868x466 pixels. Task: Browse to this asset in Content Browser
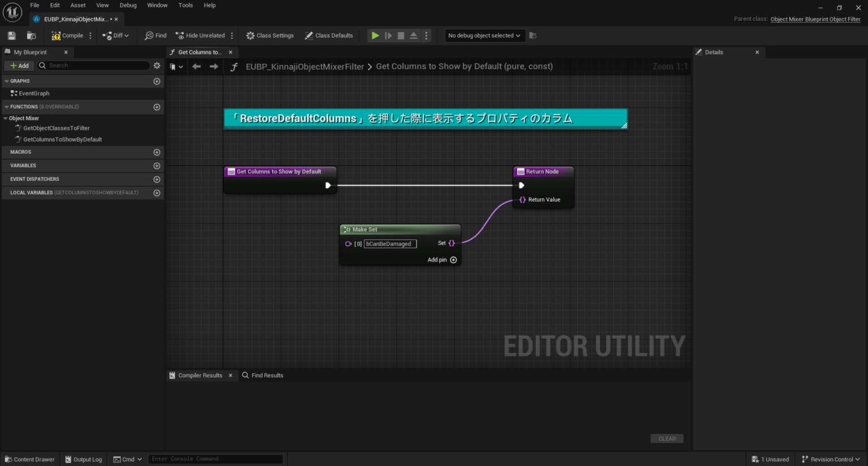(x=32, y=35)
